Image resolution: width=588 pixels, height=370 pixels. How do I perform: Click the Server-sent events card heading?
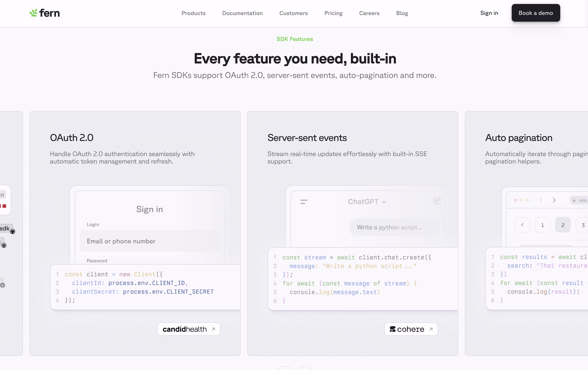[307, 137]
